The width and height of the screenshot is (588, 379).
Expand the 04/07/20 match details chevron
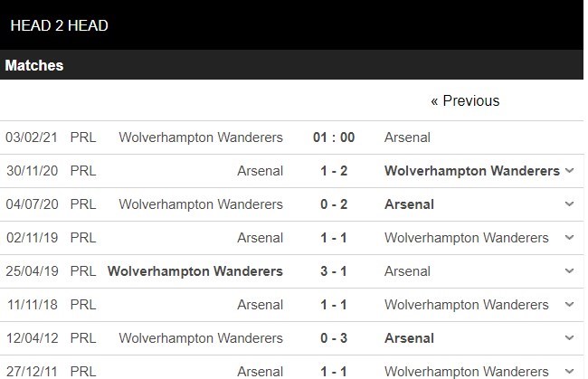pos(569,204)
